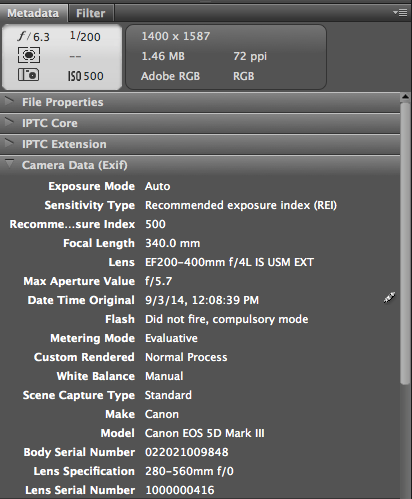Click the Exposure Mode value Auto
Image resolution: width=412 pixels, height=499 pixels.
(x=157, y=186)
